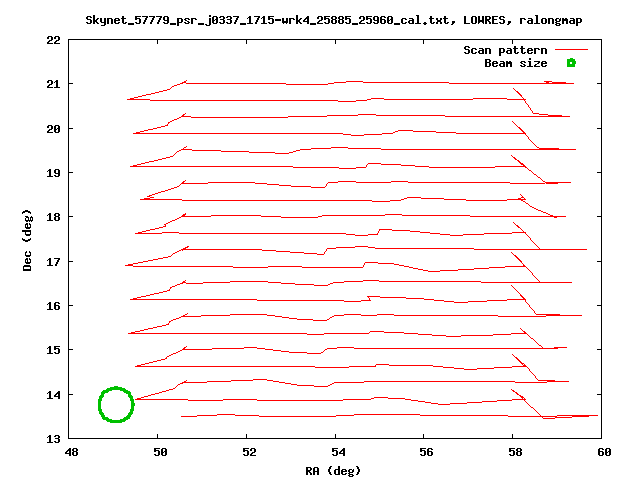Click the 'RA (deg)' axis label
The image size is (640, 480).
pyautogui.click(x=333, y=471)
